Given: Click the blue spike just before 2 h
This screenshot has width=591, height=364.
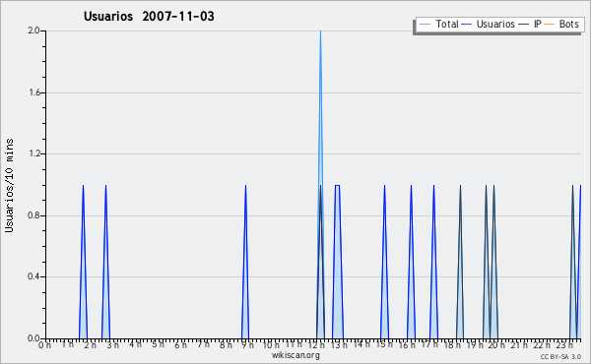Looking at the screenshot, I should pos(83,262).
